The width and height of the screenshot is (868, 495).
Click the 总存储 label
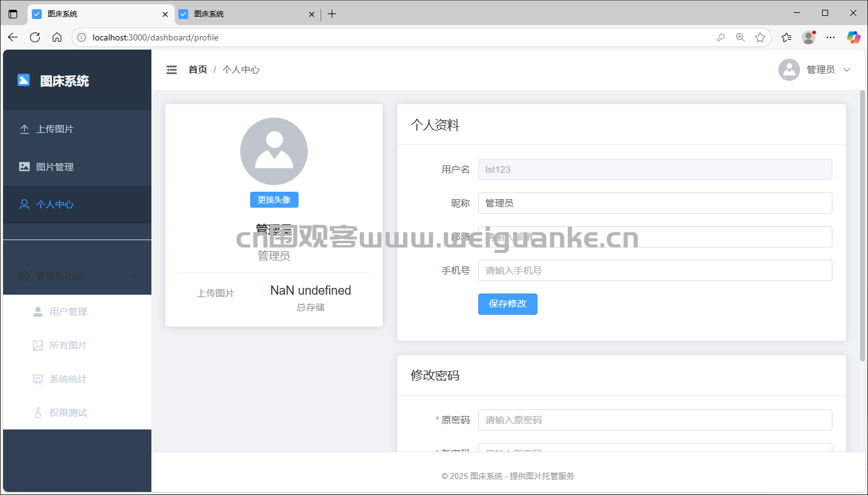[x=311, y=307]
